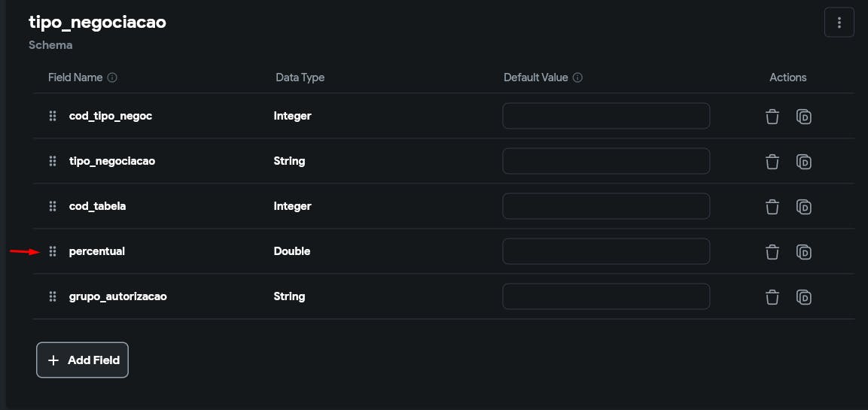Delete the cod_tipo_negoc field
The width and height of the screenshot is (868, 410).
coord(772,117)
